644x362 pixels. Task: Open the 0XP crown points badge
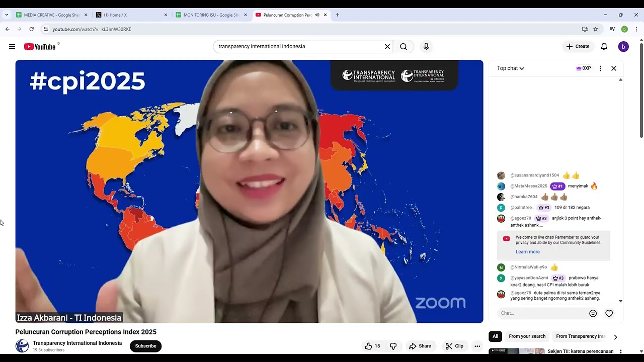[x=584, y=68]
